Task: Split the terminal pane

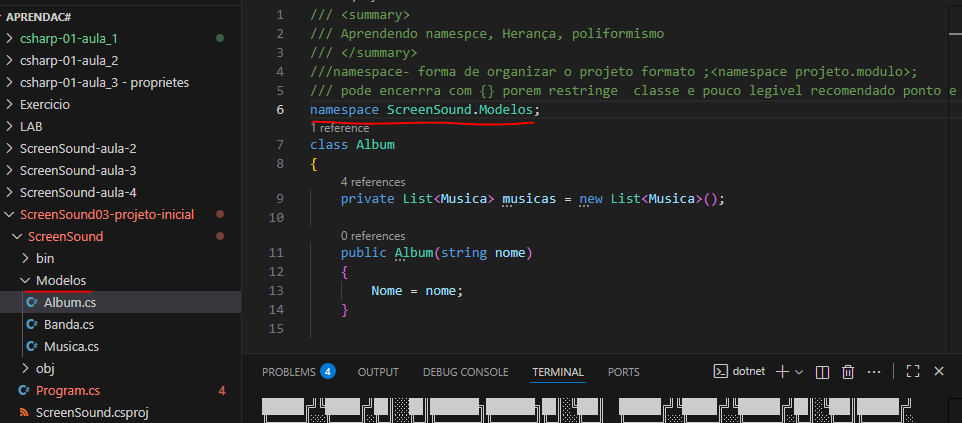Action: point(822,371)
